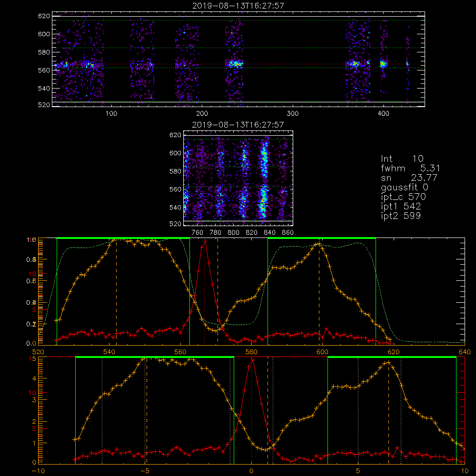This screenshot has height=476, width=476.
Task: Click the timestamp title above the wide spectrogram
Action: tap(238, 5)
